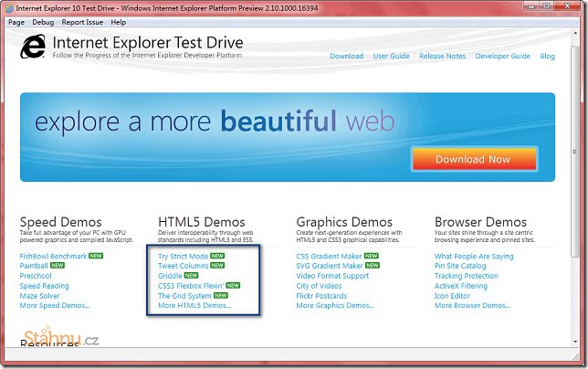This screenshot has height=369, width=588.
Task: Open the Maze Solver demo
Action: 40,296
